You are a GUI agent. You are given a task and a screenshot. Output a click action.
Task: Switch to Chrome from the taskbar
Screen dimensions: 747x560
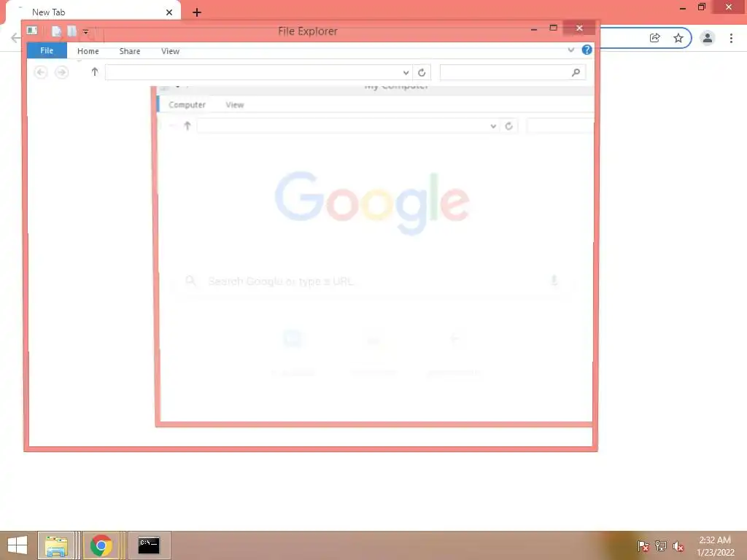101,545
